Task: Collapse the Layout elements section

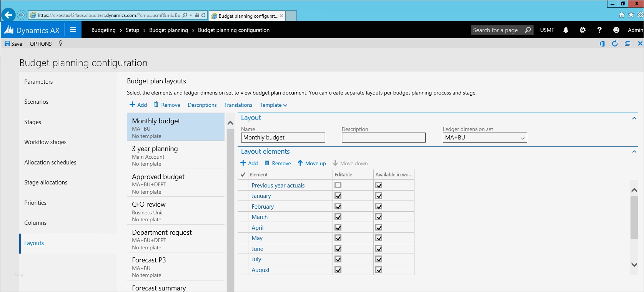Action: coord(634,152)
